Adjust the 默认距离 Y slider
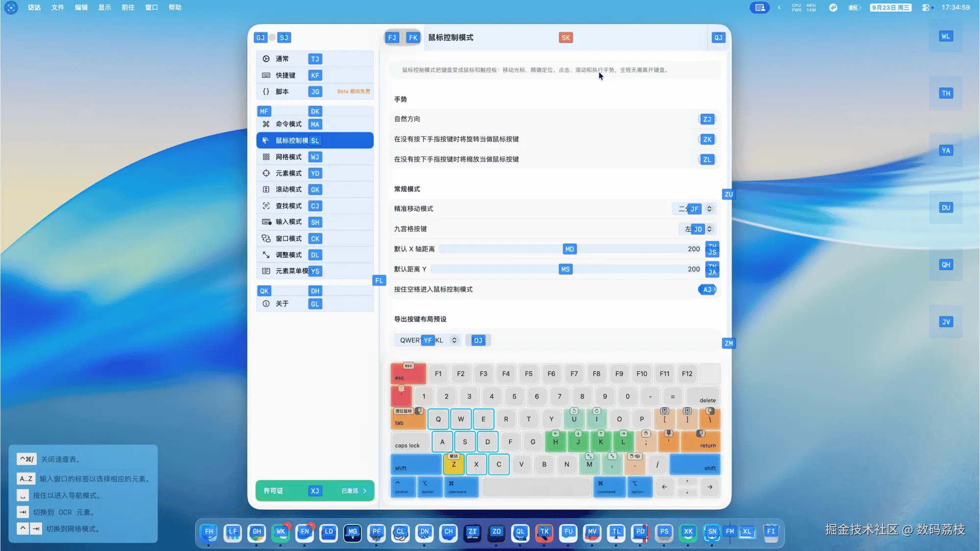 point(565,269)
